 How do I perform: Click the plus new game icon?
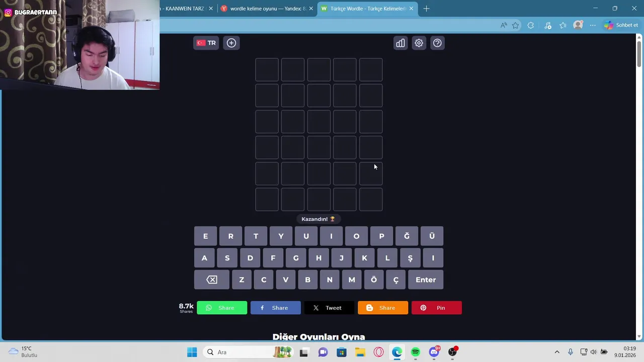(231, 43)
